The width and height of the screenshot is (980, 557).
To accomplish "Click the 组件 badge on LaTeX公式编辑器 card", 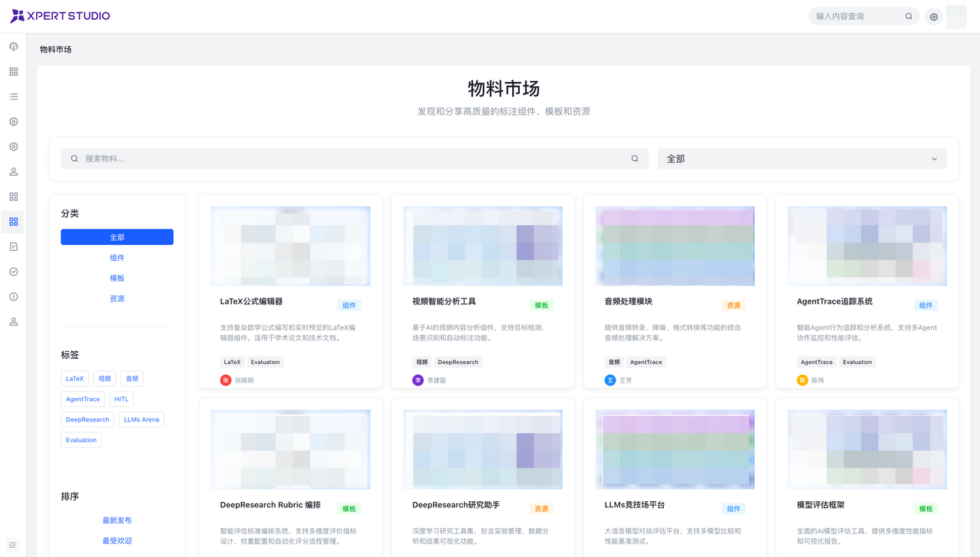I will tap(349, 305).
